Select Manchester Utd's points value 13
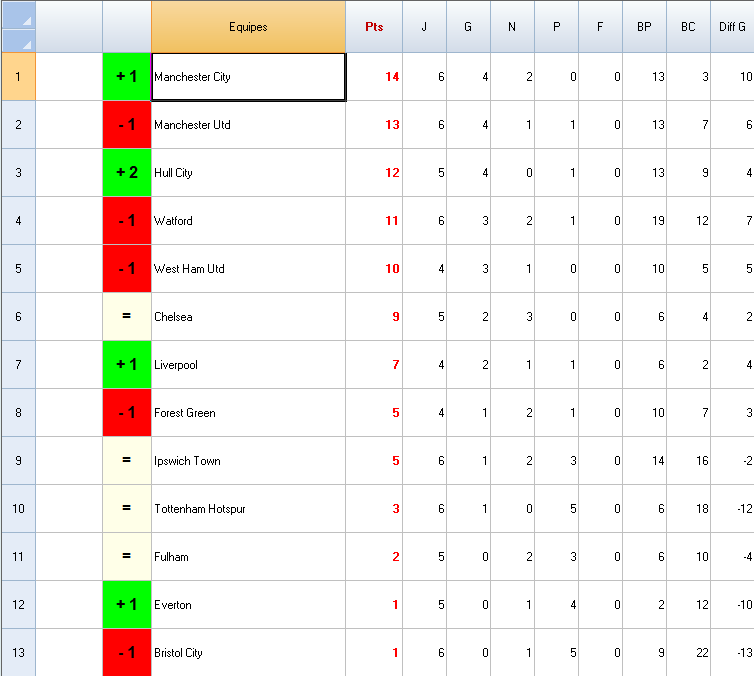 (374, 125)
